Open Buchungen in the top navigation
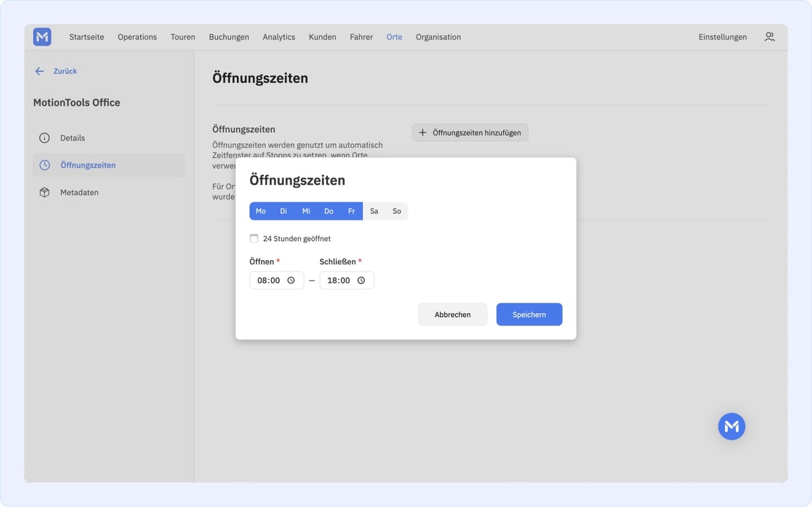Image resolution: width=812 pixels, height=507 pixels. coord(229,37)
